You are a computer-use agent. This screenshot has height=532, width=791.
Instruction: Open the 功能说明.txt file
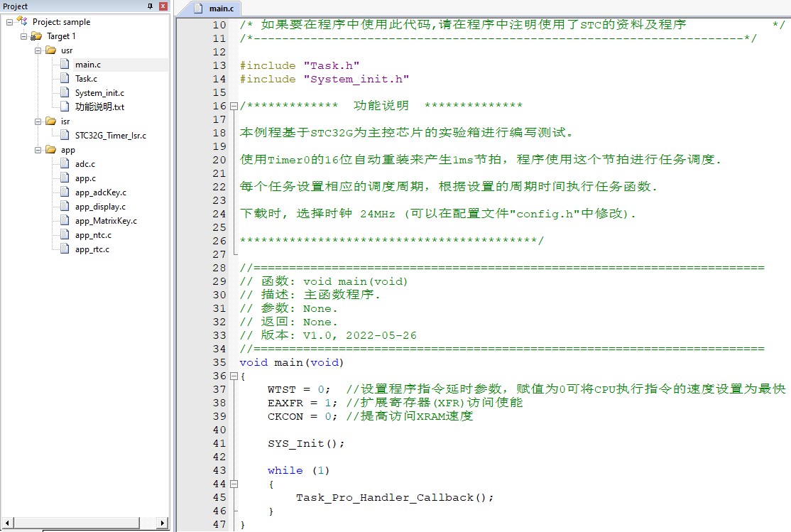(x=99, y=107)
